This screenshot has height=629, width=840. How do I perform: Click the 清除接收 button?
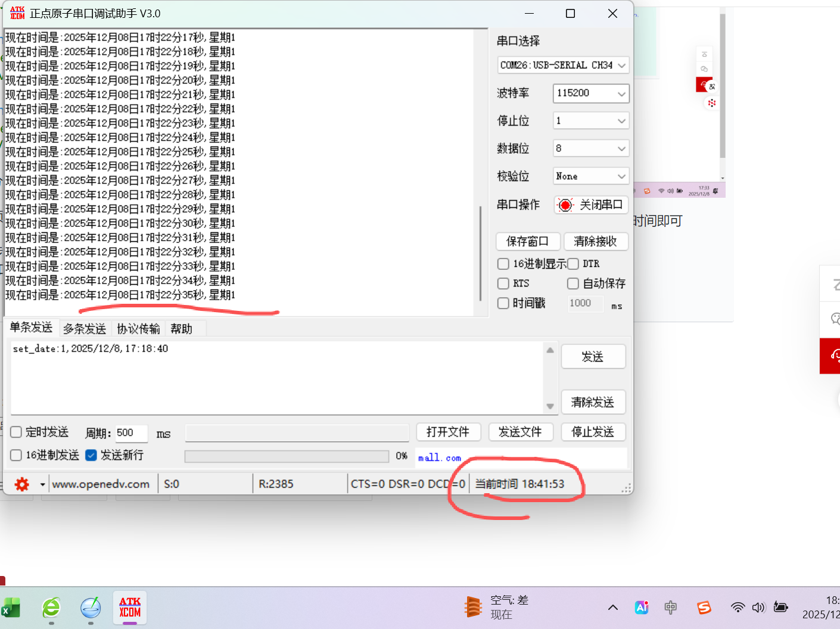point(595,241)
